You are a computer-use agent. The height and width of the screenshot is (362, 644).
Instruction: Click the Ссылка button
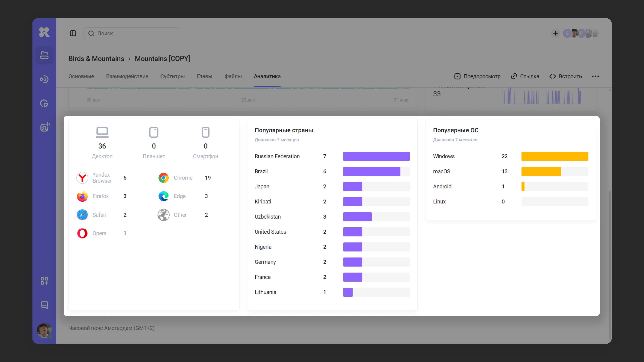coord(525,76)
